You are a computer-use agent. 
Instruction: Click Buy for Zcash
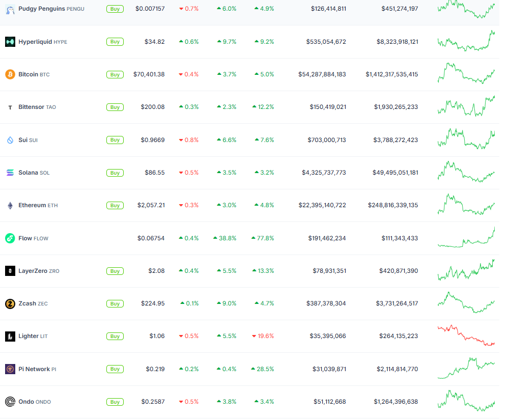click(x=115, y=303)
